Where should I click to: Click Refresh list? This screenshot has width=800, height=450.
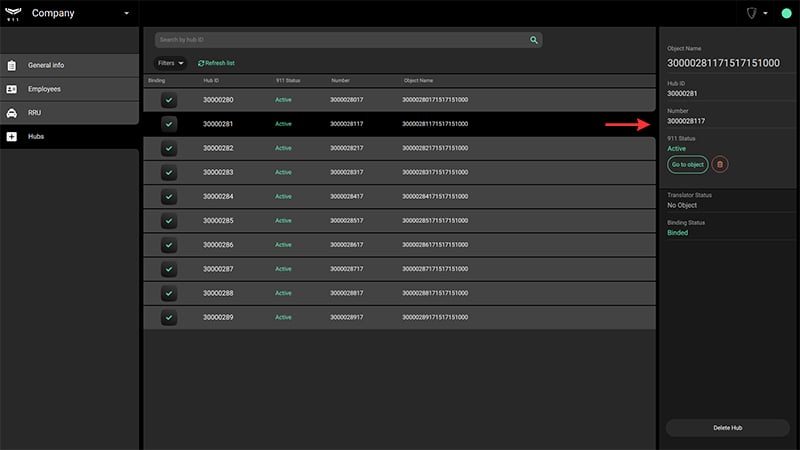click(x=216, y=63)
